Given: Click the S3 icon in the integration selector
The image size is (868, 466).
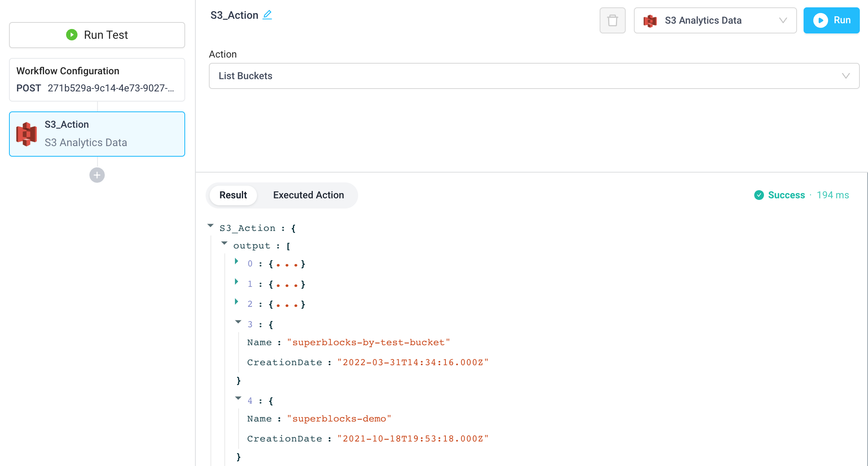Looking at the screenshot, I should [650, 21].
